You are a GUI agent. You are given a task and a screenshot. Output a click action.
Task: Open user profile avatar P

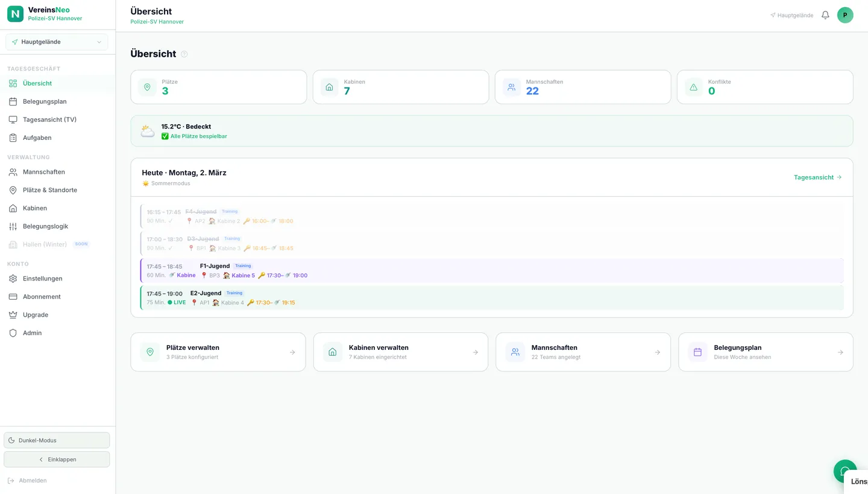(x=845, y=15)
